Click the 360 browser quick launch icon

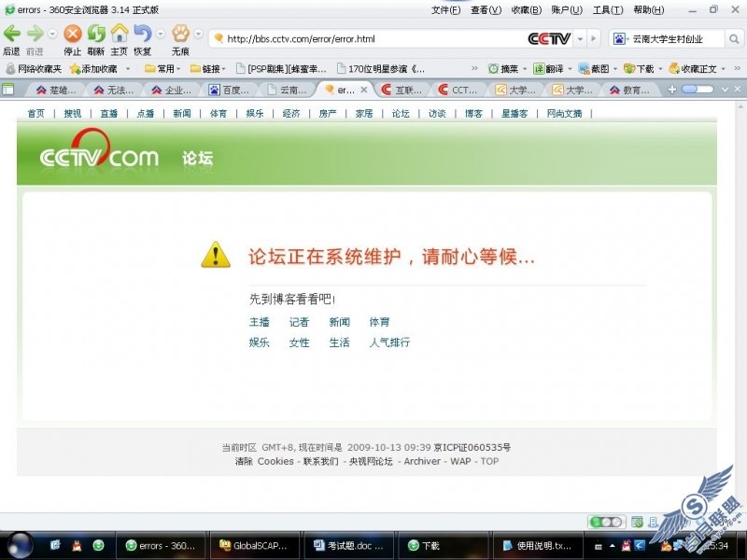pyautogui.click(x=99, y=545)
